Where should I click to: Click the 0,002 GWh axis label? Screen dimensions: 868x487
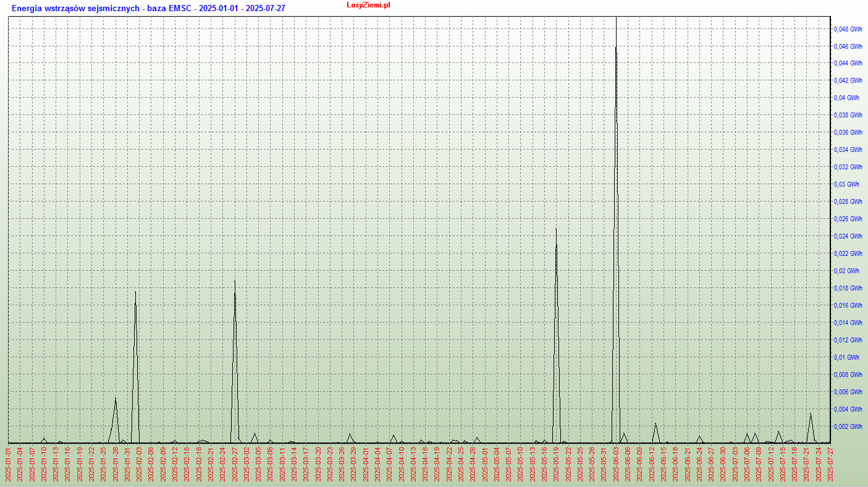coord(848,426)
